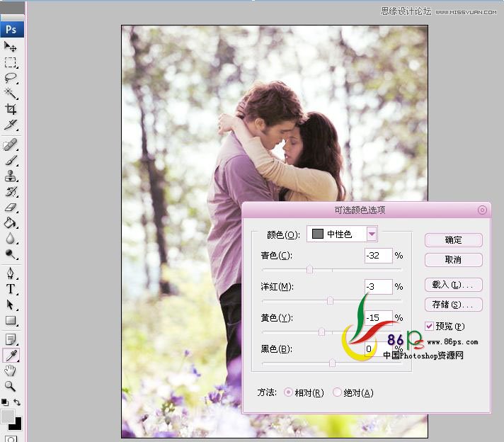The height and width of the screenshot is (442, 504).
Task: Select the Hand tool
Action: [11, 370]
